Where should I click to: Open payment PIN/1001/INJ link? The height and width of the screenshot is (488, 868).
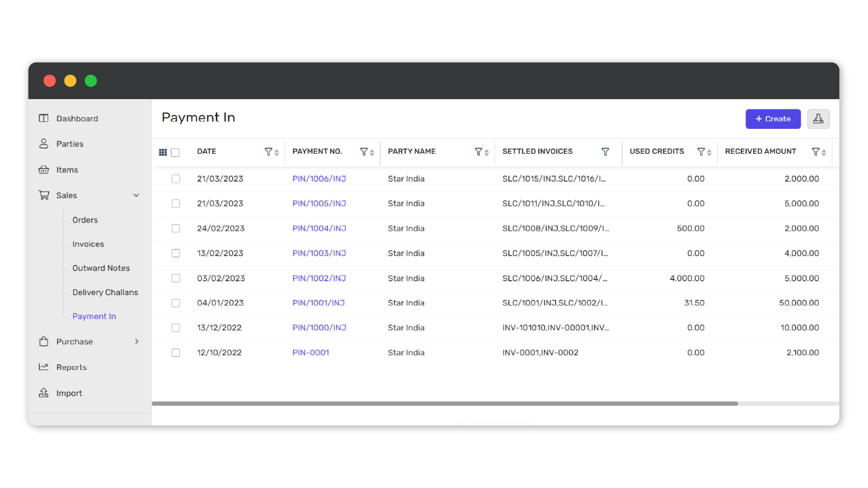[x=319, y=303]
